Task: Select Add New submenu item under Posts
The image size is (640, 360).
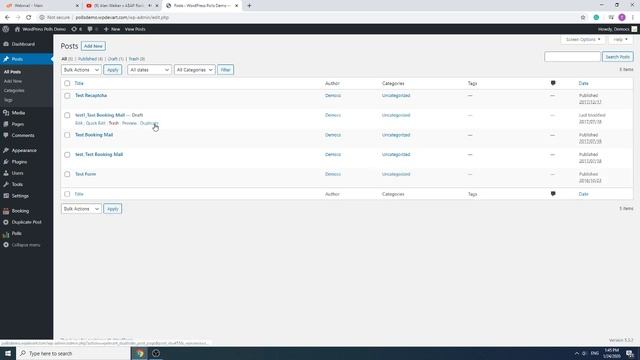Action: pos(13,81)
